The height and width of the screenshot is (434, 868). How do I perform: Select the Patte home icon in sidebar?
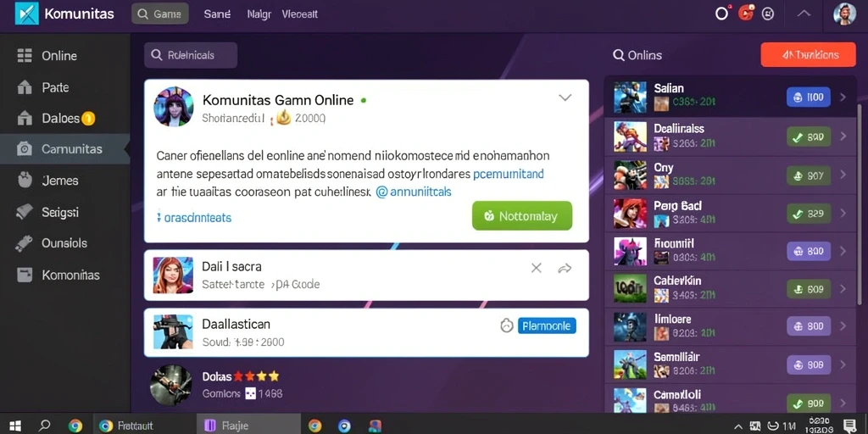[x=25, y=87]
